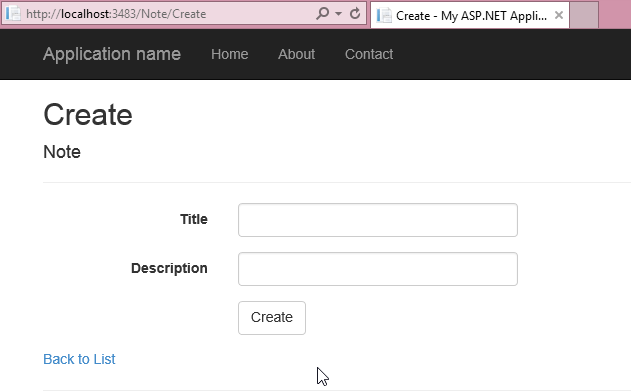Click the page icon in the address bar
Viewport: 631px width, 392px height.
pos(13,14)
